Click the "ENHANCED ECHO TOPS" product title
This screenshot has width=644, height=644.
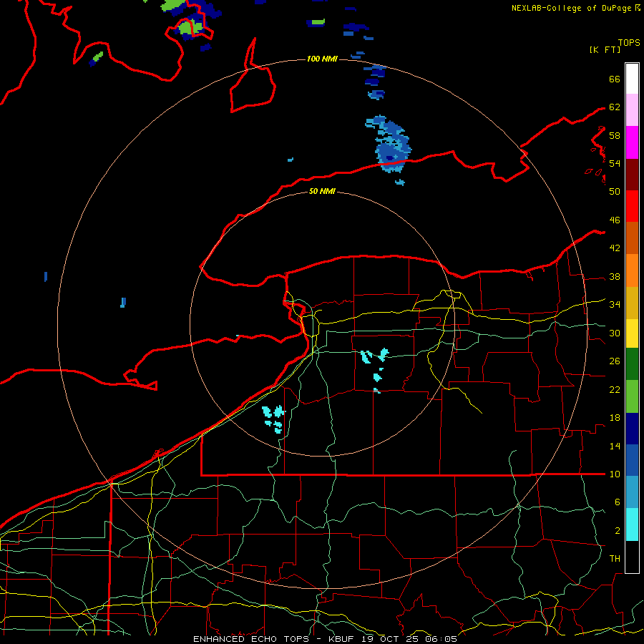pyautogui.click(x=250, y=639)
